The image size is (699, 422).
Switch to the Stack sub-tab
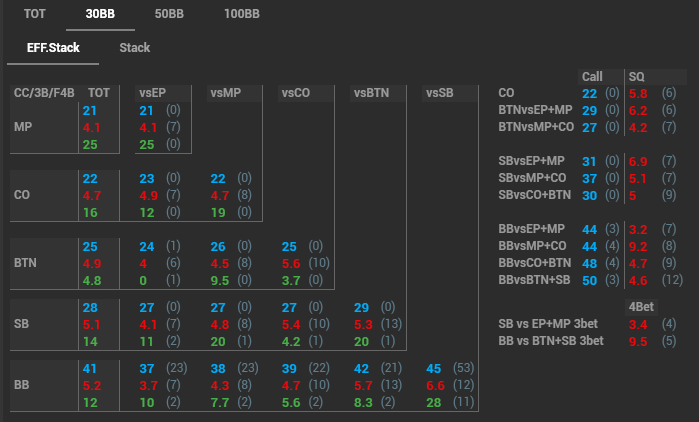click(135, 47)
